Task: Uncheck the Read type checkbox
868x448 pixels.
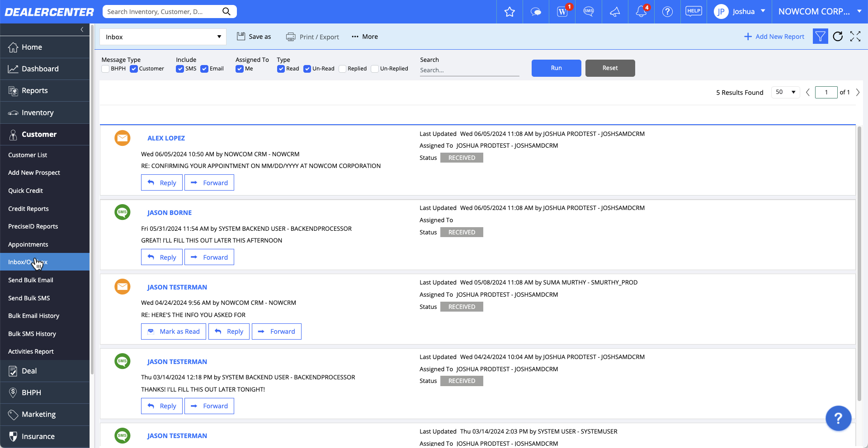Action: coord(281,69)
